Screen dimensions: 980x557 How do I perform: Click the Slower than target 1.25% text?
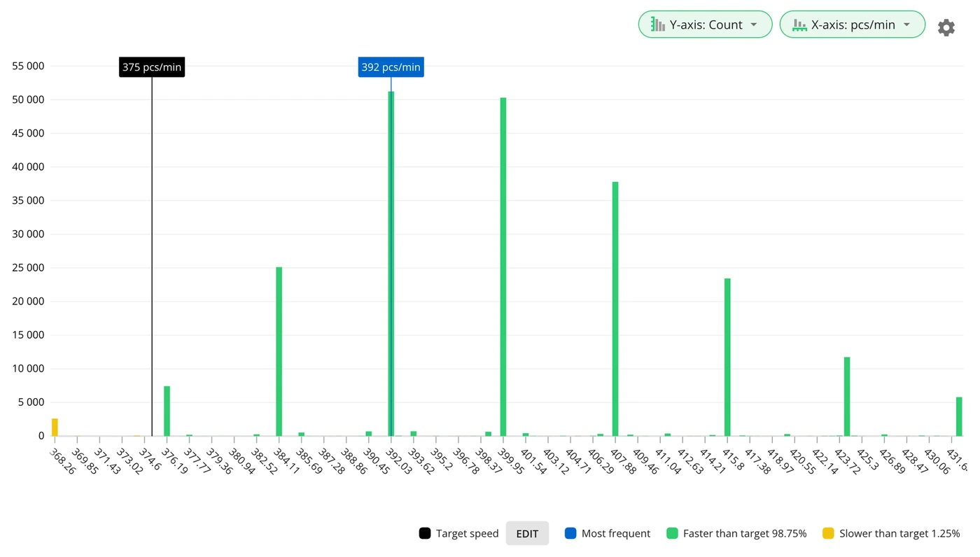(x=899, y=533)
